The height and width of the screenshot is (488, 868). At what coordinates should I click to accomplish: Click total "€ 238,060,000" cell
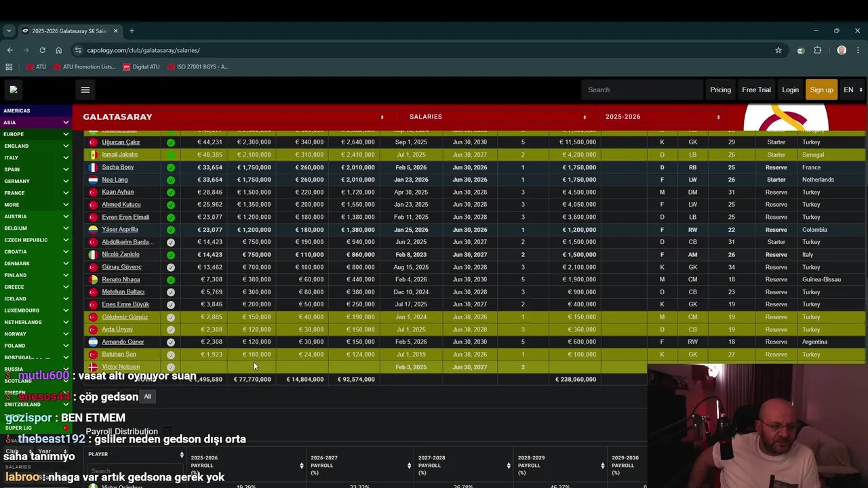click(x=576, y=380)
